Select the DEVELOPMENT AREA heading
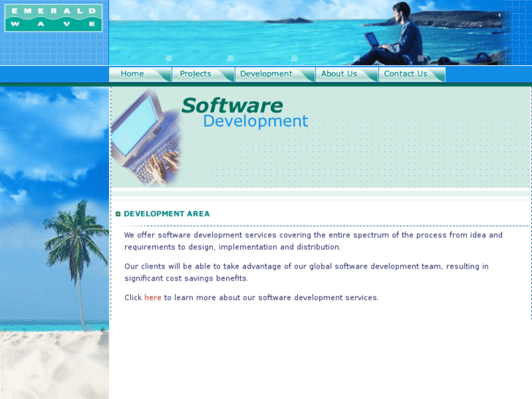Viewport: 532px width, 399px height. tap(167, 214)
